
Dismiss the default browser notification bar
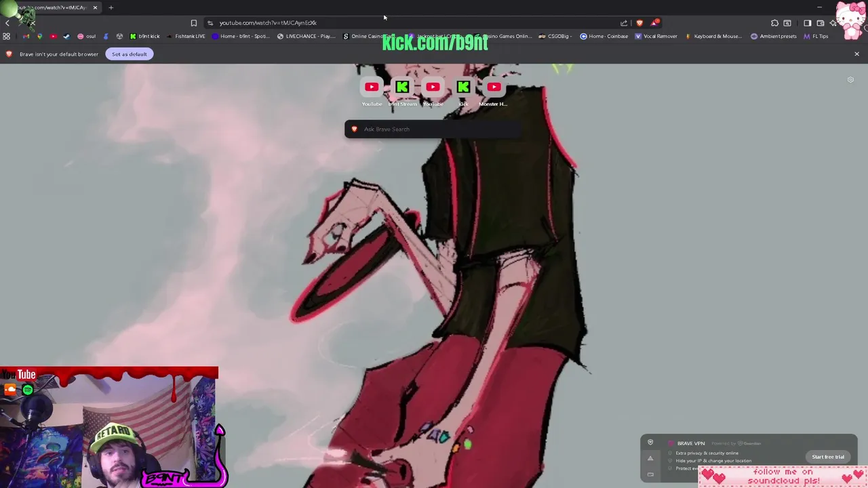click(856, 54)
